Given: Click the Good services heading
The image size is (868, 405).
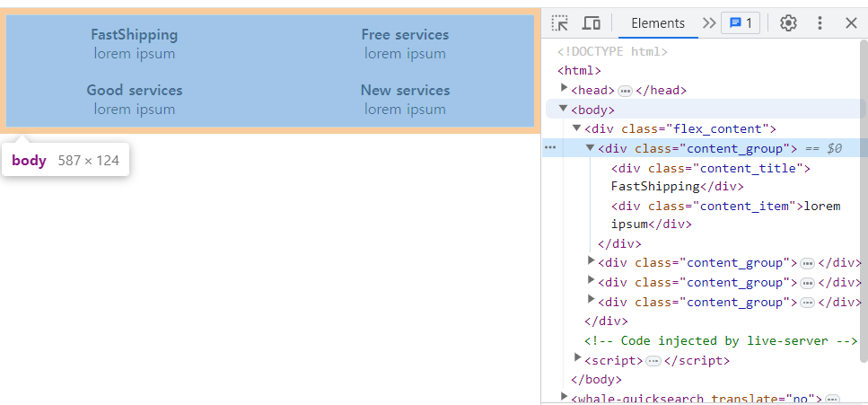Looking at the screenshot, I should [135, 91].
